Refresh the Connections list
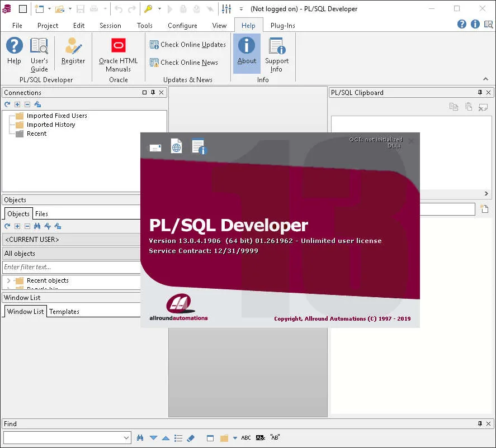 (7, 104)
